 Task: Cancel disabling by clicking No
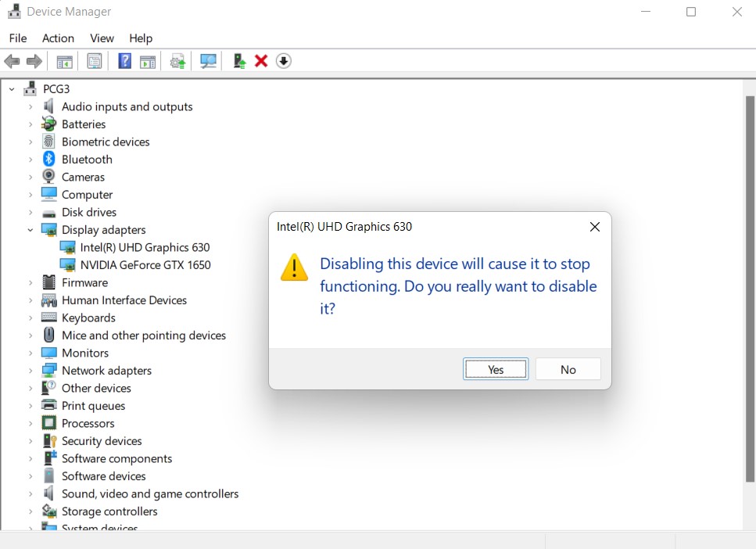(568, 369)
